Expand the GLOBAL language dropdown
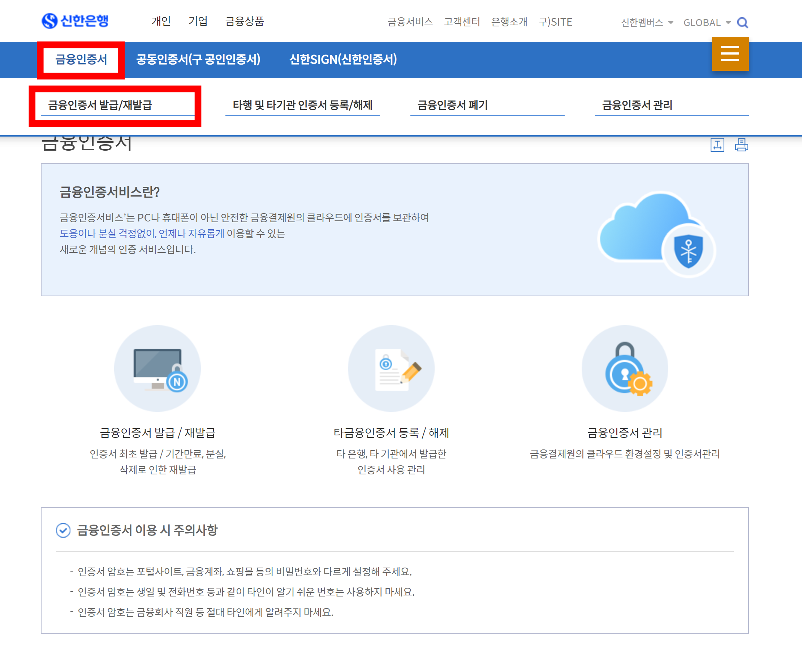The height and width of the screenshot is (672, 802). (x=707, y=22)
